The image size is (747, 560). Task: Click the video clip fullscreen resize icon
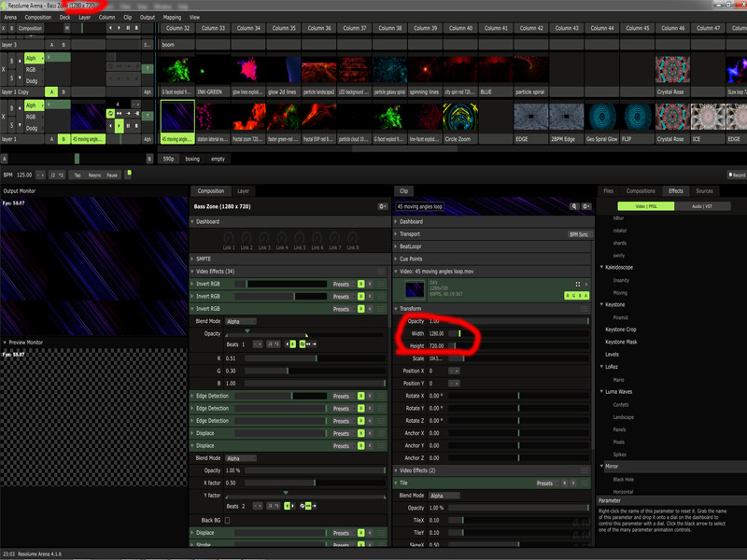click(577, 284)
